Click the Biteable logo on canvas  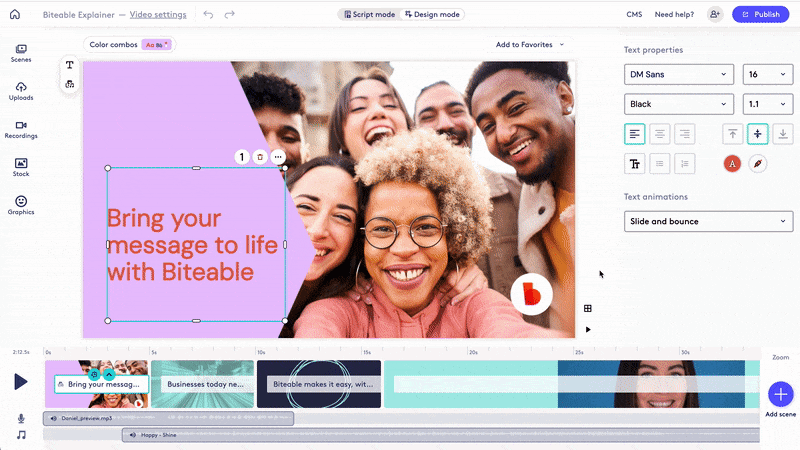(531, 294)
